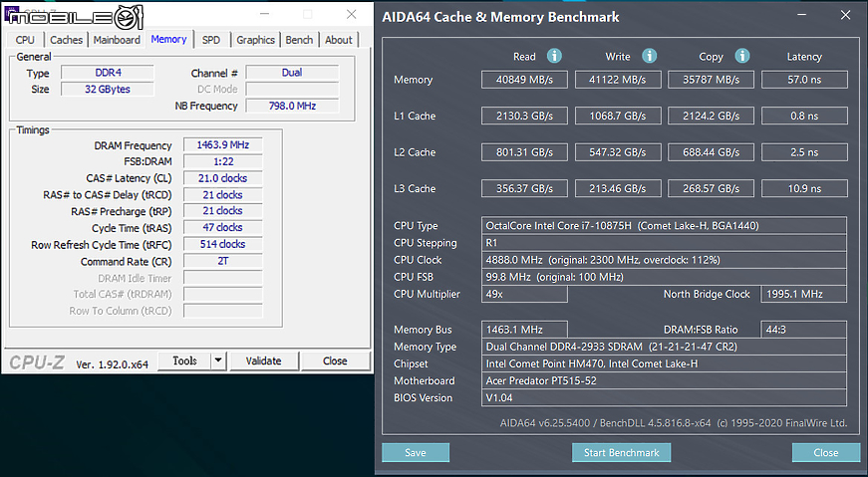Image resolution: width=868 pixels, height=477 pixels.
Task: Switch to the Bench tab
Action: point(299,40)
